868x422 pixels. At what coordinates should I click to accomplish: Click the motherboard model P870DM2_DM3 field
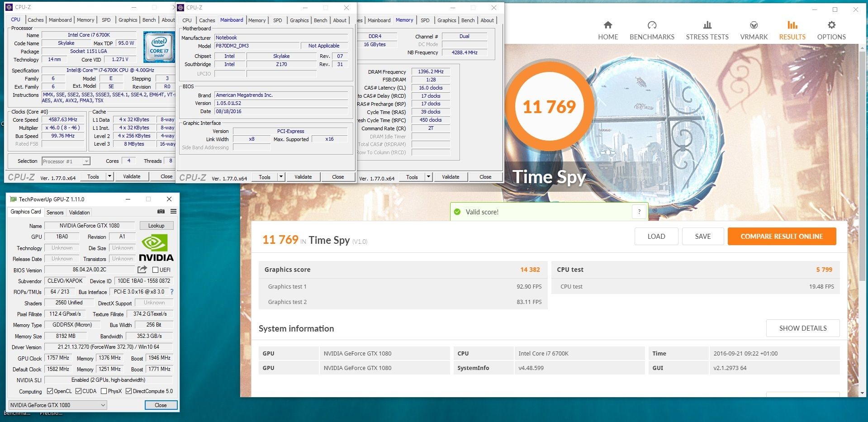[256, 46]
